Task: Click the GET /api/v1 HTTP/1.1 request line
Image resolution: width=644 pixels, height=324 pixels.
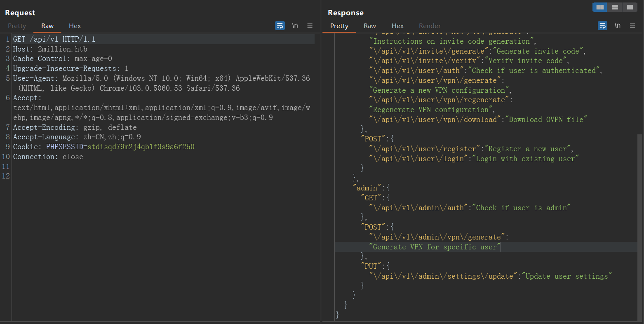Action: pyautogui.click(x=54, y=39)
